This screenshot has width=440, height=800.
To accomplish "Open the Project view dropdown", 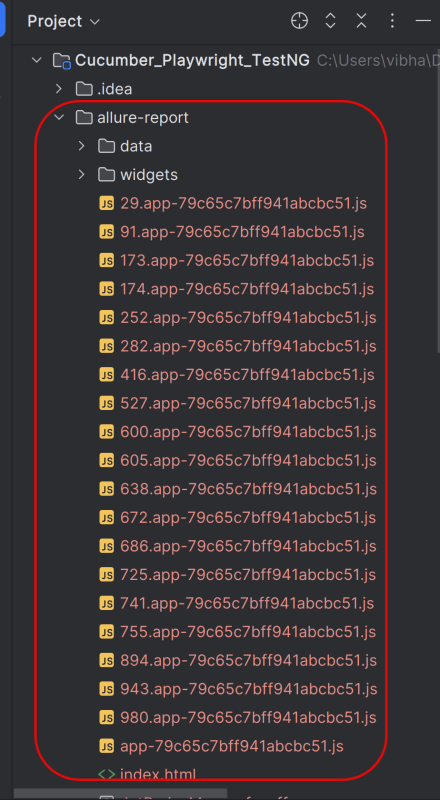I will pos(63,21).
